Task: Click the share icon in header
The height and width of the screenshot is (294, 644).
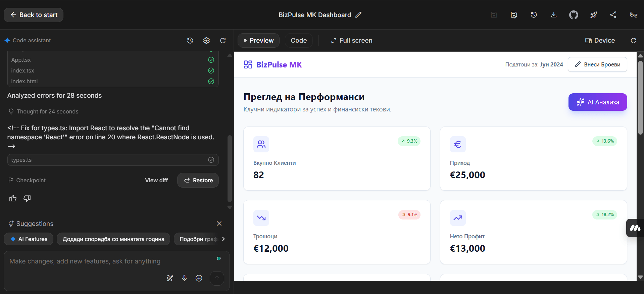Action: coord(613,15)
